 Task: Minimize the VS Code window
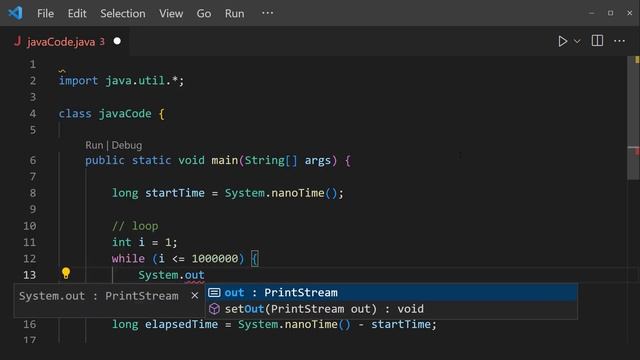coord(591,13)
